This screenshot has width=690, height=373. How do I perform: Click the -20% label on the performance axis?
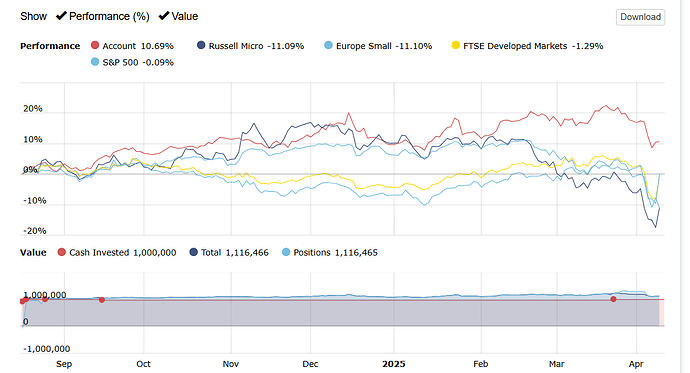(x=35, y=231)
